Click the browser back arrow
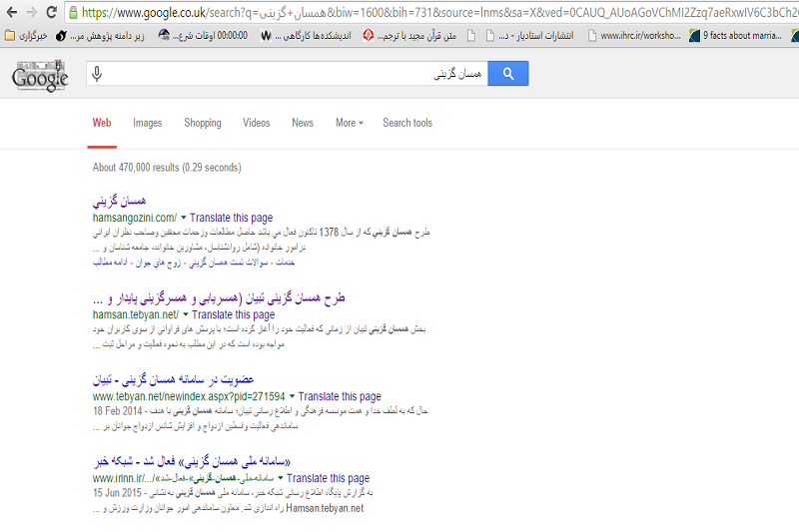 coord(12,12)
